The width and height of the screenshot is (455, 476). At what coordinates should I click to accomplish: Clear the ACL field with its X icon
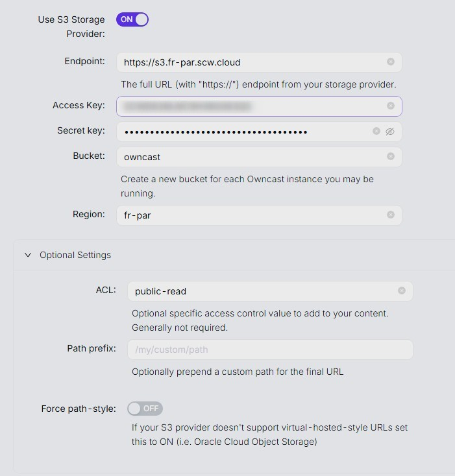click(402, 291)
